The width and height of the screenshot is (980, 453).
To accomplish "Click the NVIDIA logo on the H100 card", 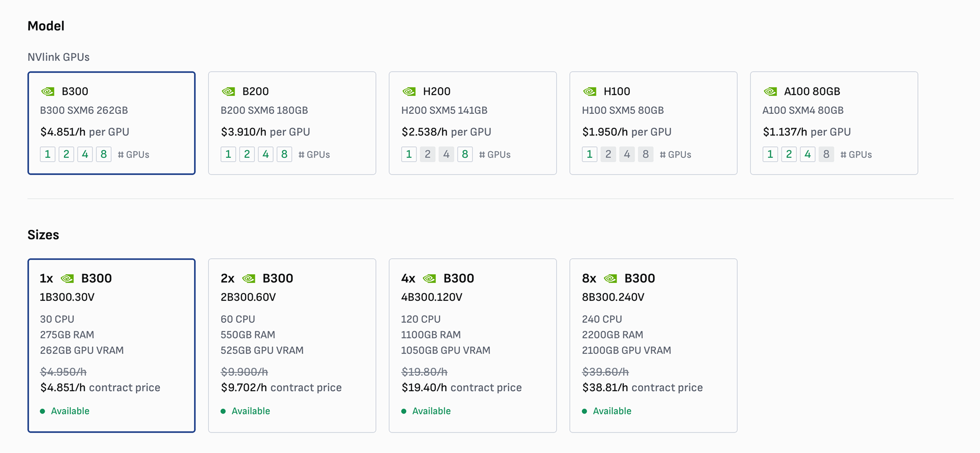I will pyautogui.click(x=590, y=91).
